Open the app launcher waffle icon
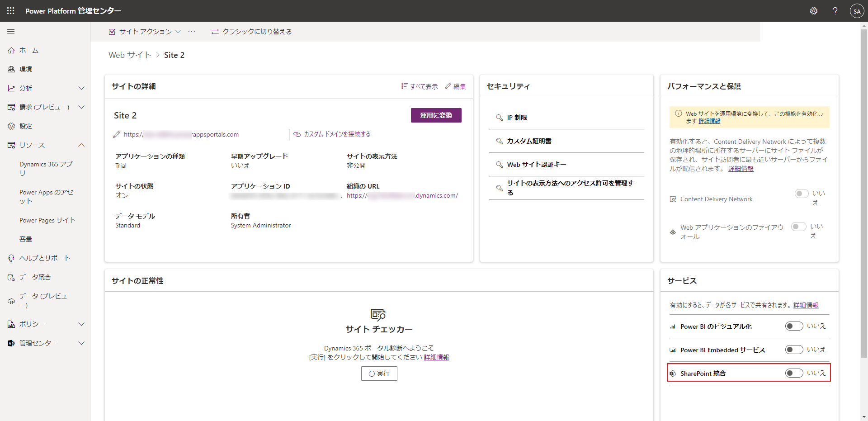The image size is (868, 421). [11, 11]
